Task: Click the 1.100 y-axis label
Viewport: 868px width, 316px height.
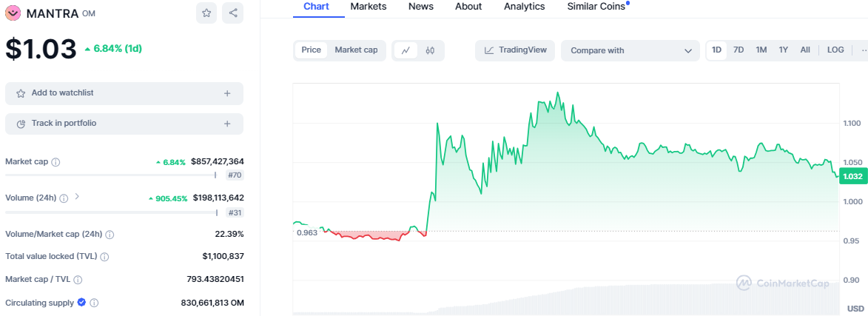Action: coord(851,123)
